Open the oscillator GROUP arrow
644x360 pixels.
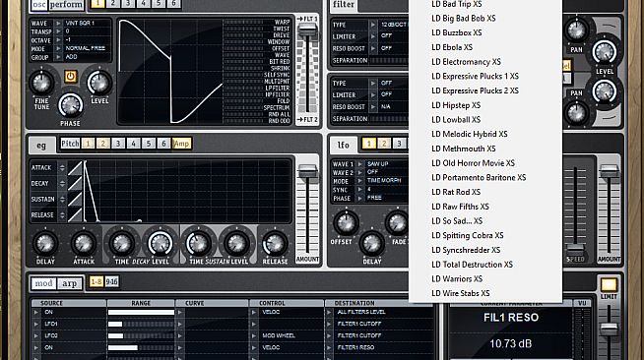58,57
